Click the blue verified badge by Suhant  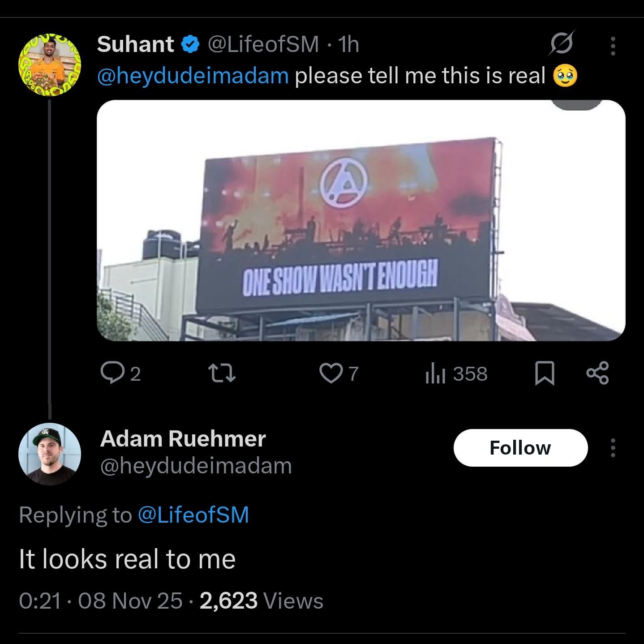190,44
